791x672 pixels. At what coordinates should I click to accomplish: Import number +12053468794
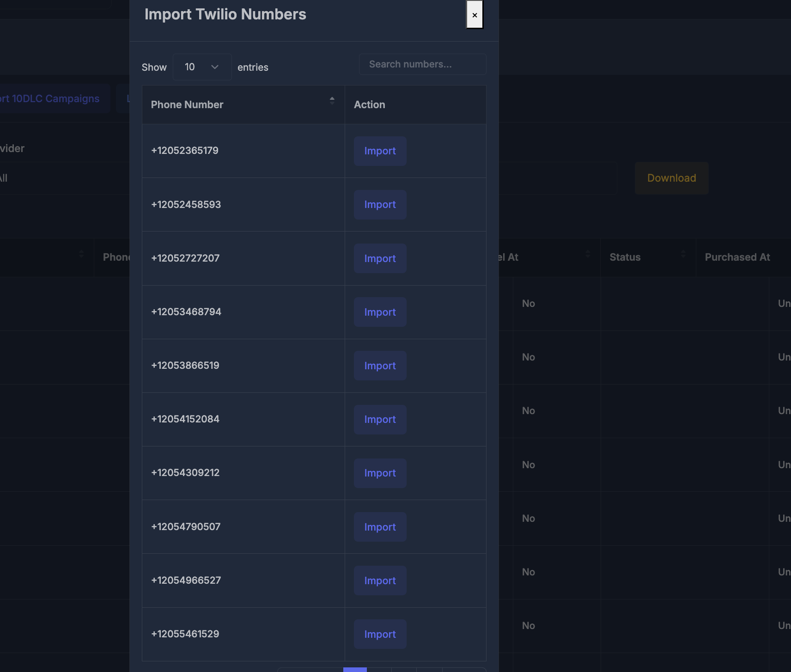pos(380,312)
